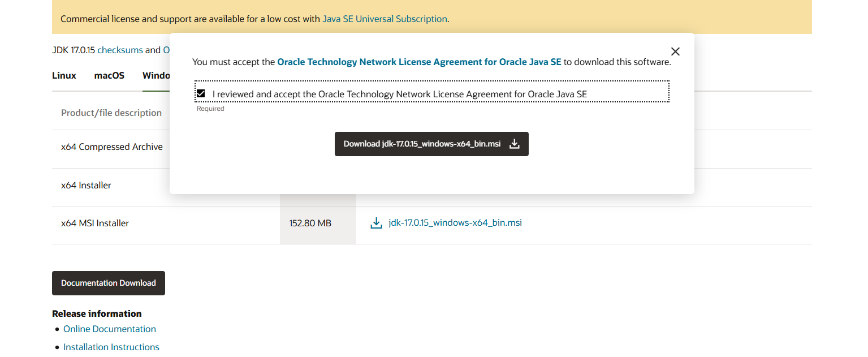Image resolution: width=868 pixels, height=357 pixels.
Task: Click the Documentation Download button
Action: tap(109, 283)
